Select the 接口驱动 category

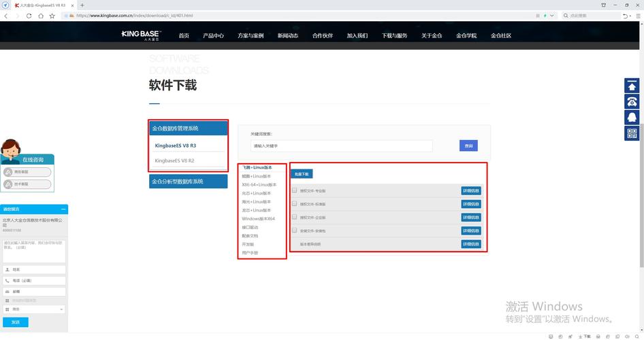250,227
